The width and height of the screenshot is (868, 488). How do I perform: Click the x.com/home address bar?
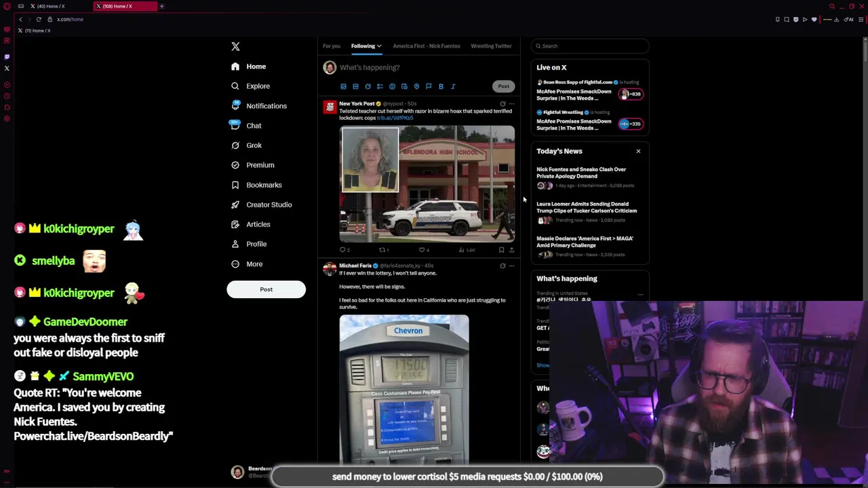(70, 19)
